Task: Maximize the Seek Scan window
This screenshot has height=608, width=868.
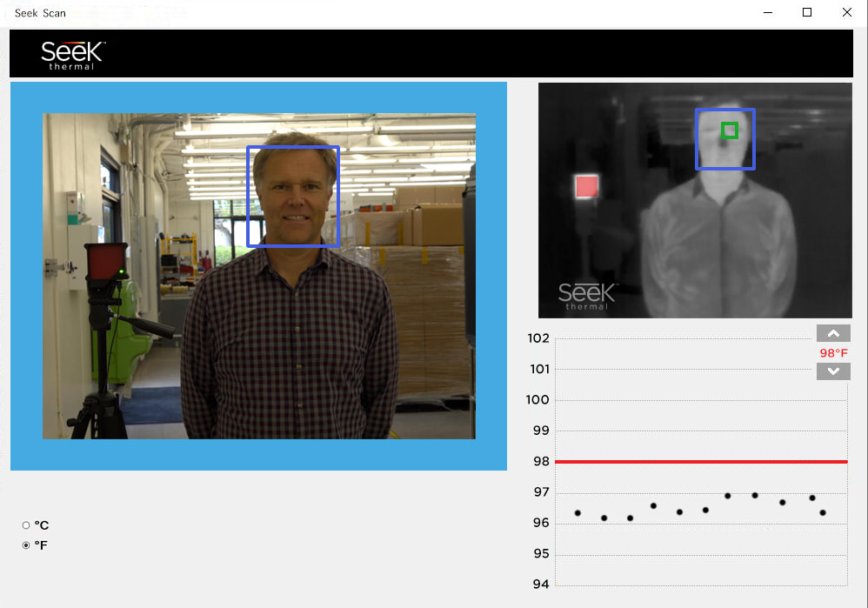Action: 807,12
